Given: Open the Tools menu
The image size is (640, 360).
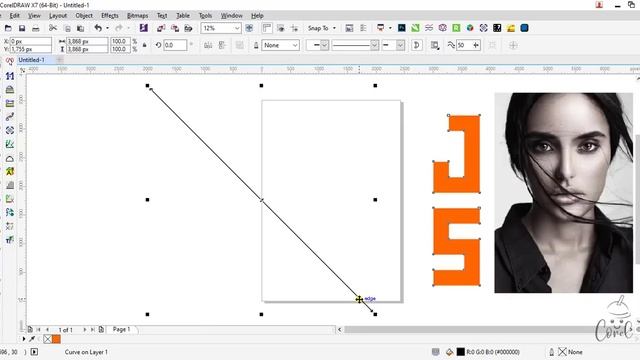Looking at the screenshot, I should (205, 16).
